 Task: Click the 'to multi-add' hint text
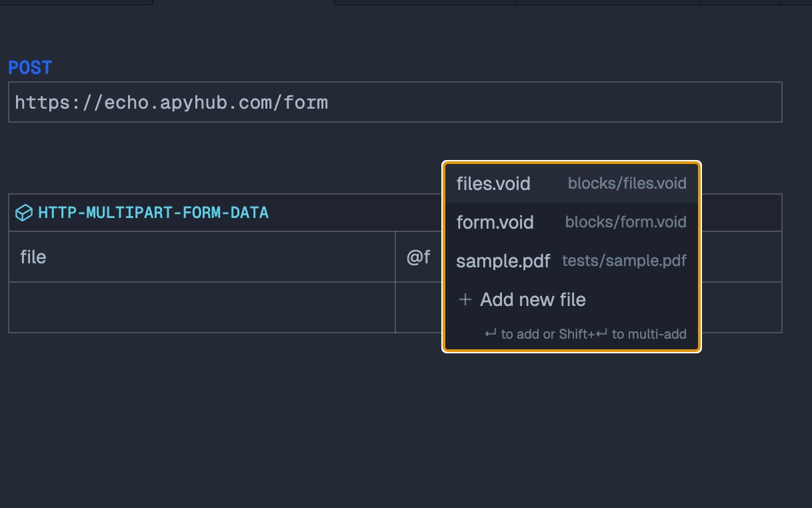pos(649,334)
